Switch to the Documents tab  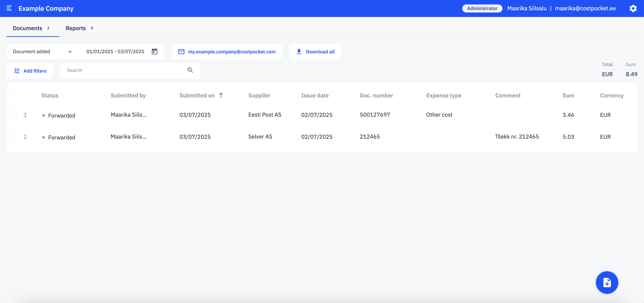pyautogui.click(x=33, y=28)
